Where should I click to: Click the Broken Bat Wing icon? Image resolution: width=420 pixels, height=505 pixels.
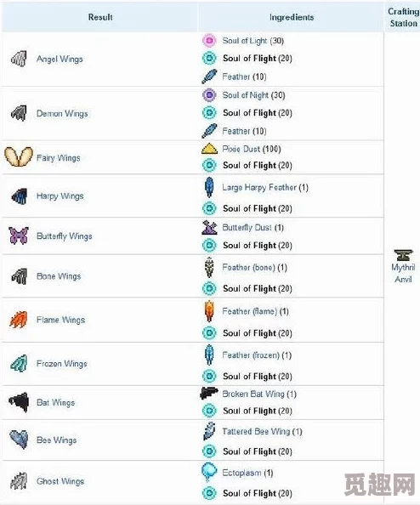[x=209, y=393]
